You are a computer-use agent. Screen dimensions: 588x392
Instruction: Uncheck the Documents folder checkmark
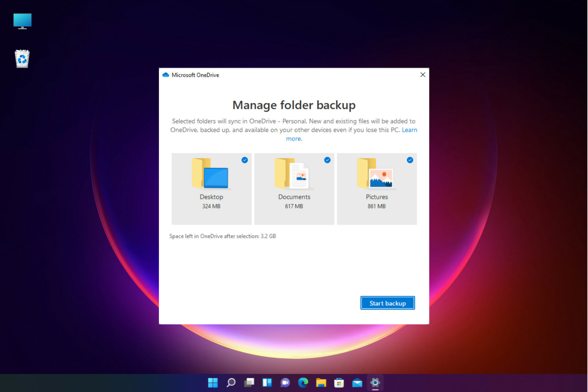(x=327, y=160)
